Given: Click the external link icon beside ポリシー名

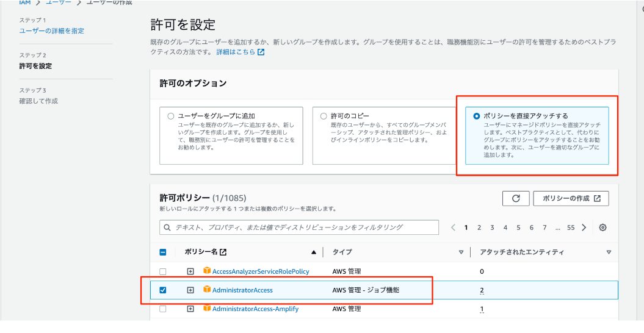Looking at the screenshot, I should pyautogui.click(x=223, y=252).
